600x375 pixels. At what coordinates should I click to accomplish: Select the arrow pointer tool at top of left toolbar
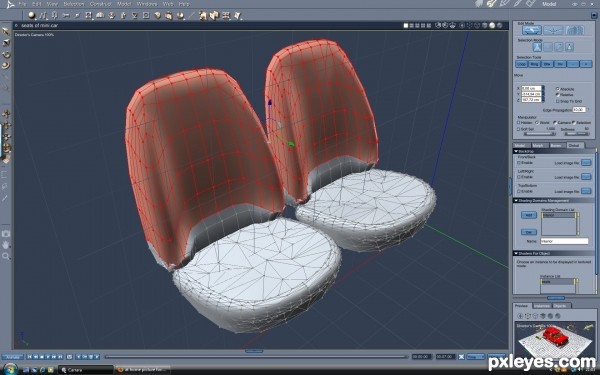click(x=6, y=31)
